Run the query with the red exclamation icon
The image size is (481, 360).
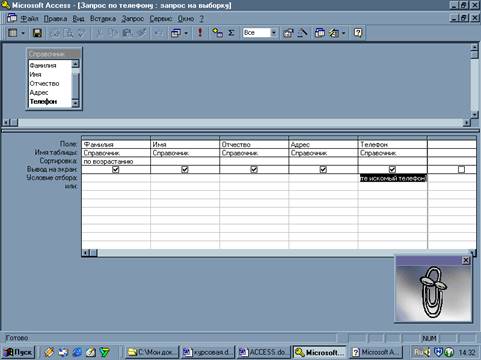tap(200, 33)
